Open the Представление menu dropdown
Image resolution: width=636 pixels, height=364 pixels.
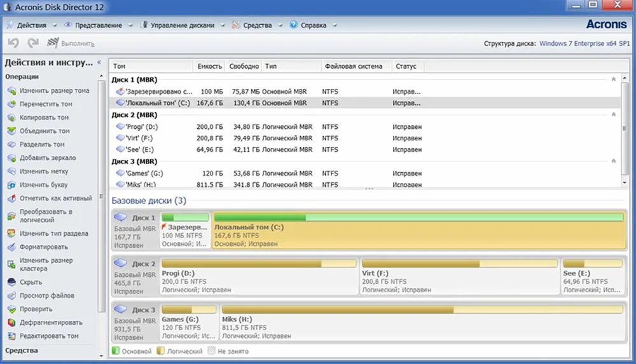coord(98,25)
